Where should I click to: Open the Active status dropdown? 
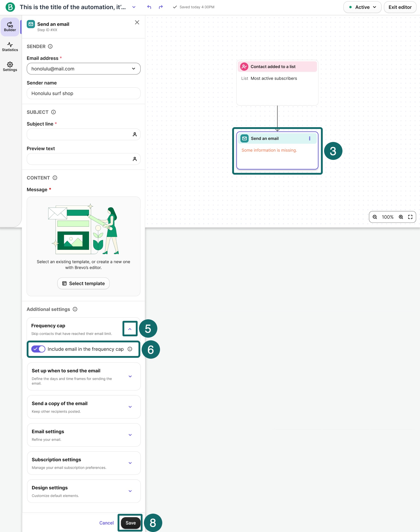point(362,7)
